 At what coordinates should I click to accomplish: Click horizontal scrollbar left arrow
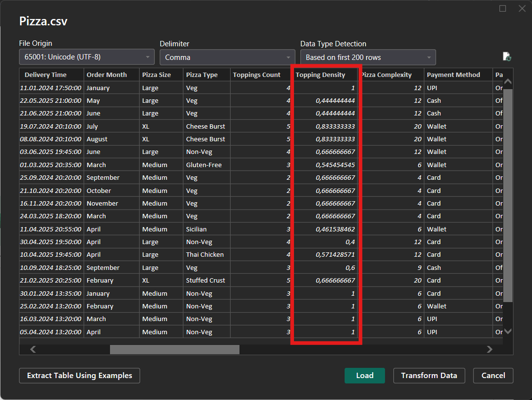tap(33, 349)
